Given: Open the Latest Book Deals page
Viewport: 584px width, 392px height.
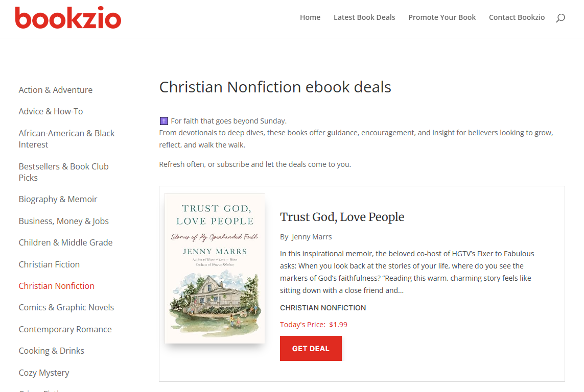Looking at the screenshot, I should coord(364,17).
